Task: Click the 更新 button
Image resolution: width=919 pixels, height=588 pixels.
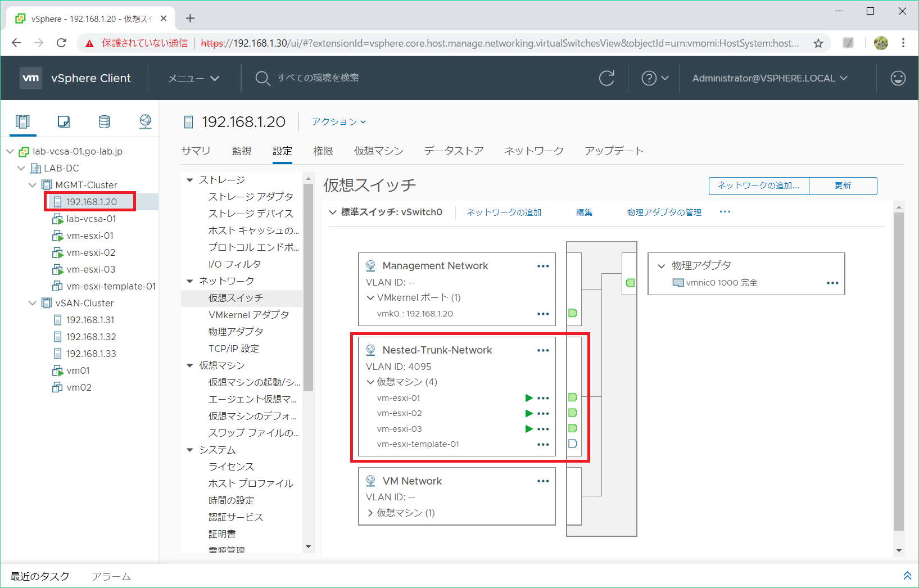Action: [843, 186]
